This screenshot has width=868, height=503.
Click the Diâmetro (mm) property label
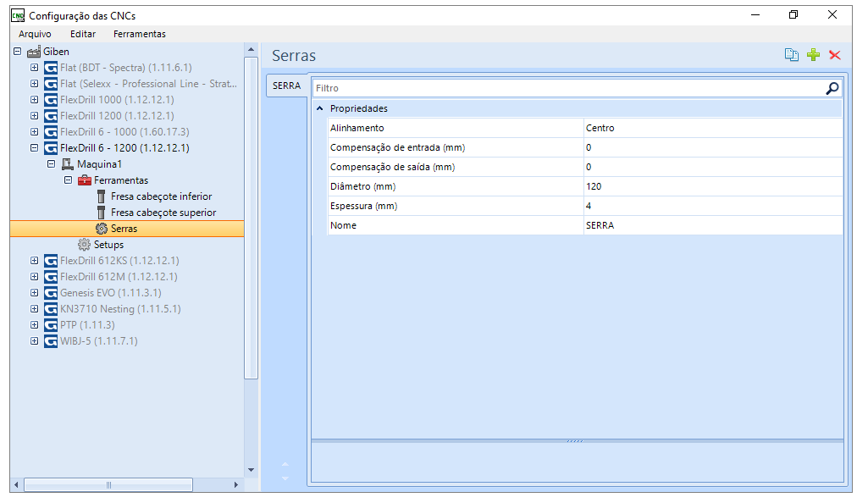point(363,186)
